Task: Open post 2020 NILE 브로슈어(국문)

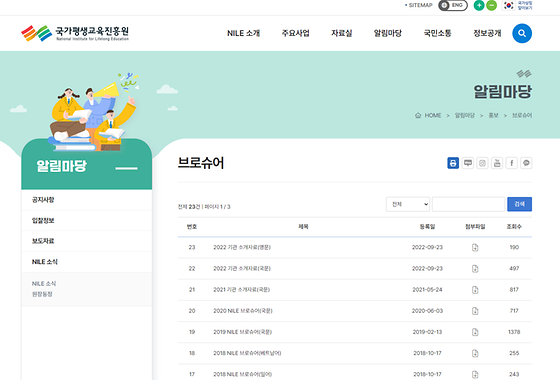Action: (243, 311)
